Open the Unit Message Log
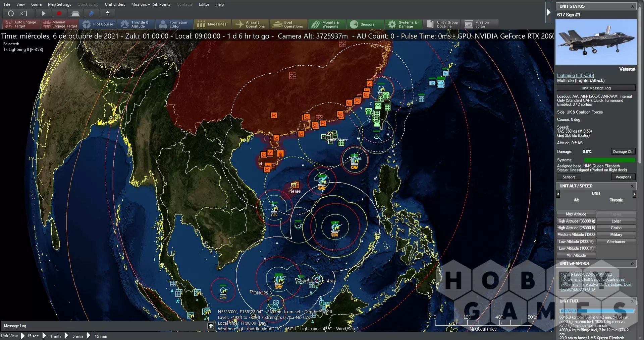644x340 pixels. tap(596, 88)
